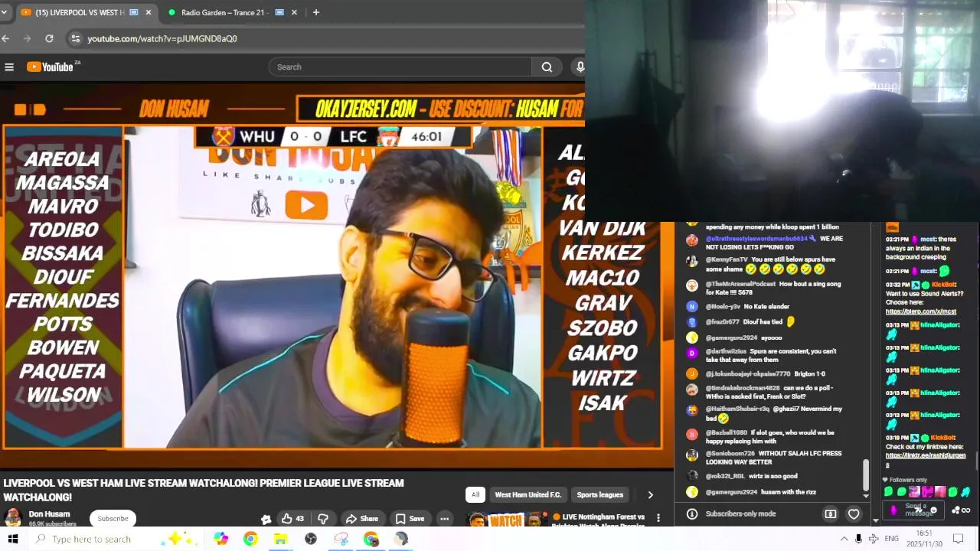The image size is (980, 551).
Task: Open the Windows notification center
Action: click(958, 539)
